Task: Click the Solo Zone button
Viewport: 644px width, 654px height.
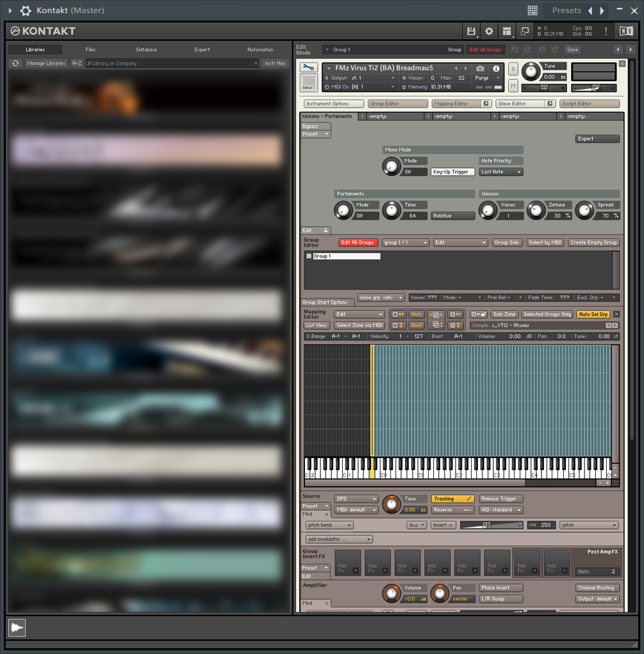Action: [504, 315]
